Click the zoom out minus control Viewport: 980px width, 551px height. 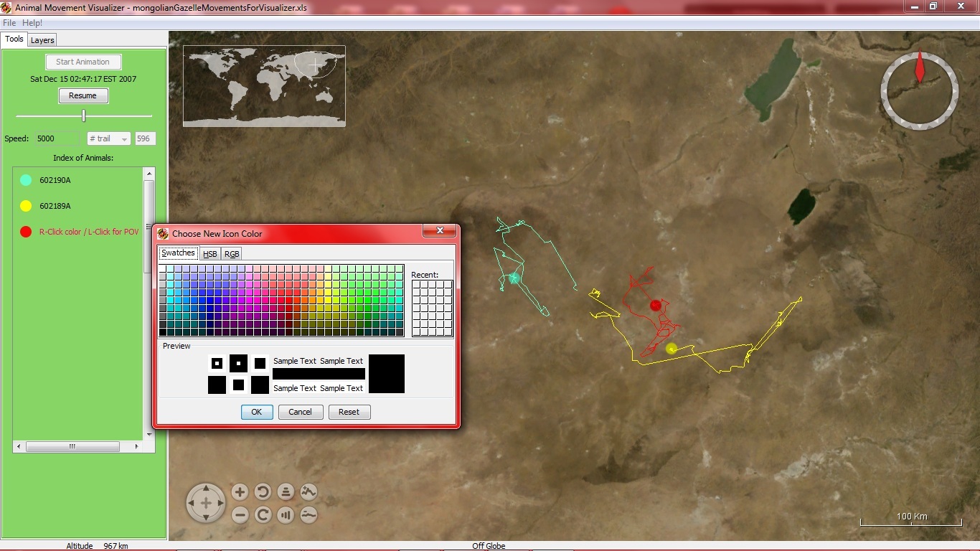tap(240, 515)
